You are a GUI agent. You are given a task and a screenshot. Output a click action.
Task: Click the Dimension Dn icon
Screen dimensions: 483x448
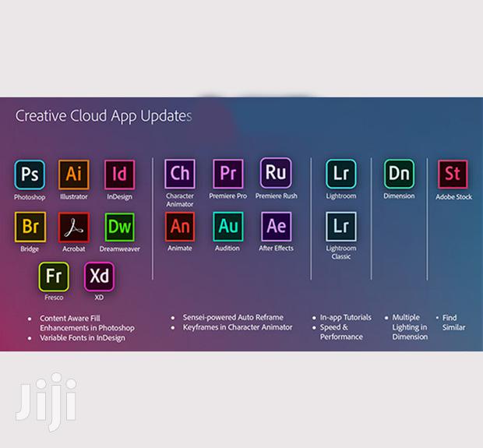click(x=399, y=174)
